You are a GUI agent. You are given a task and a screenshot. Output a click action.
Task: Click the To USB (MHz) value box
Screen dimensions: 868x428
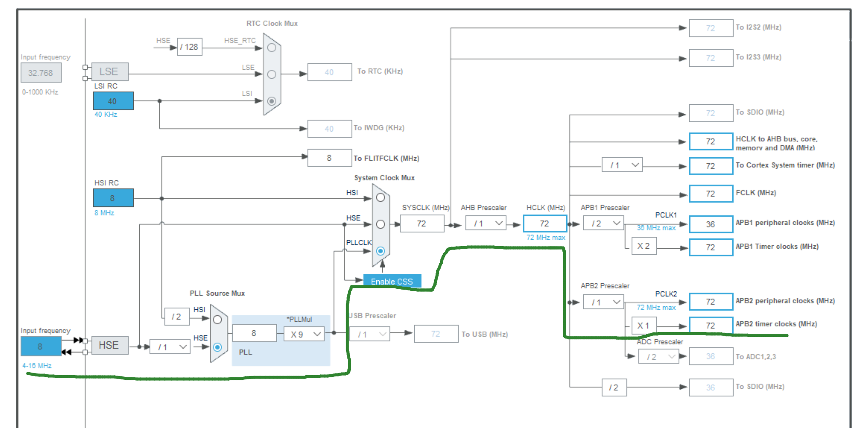436,334
